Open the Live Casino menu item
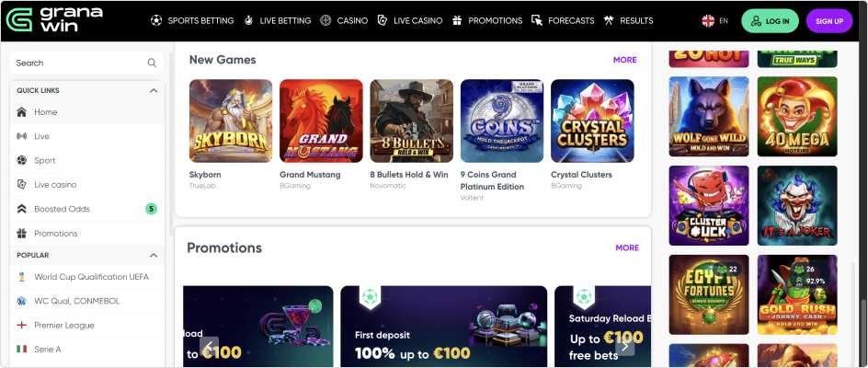The height and width of the screenshot is (368, 868). [409, 20]
